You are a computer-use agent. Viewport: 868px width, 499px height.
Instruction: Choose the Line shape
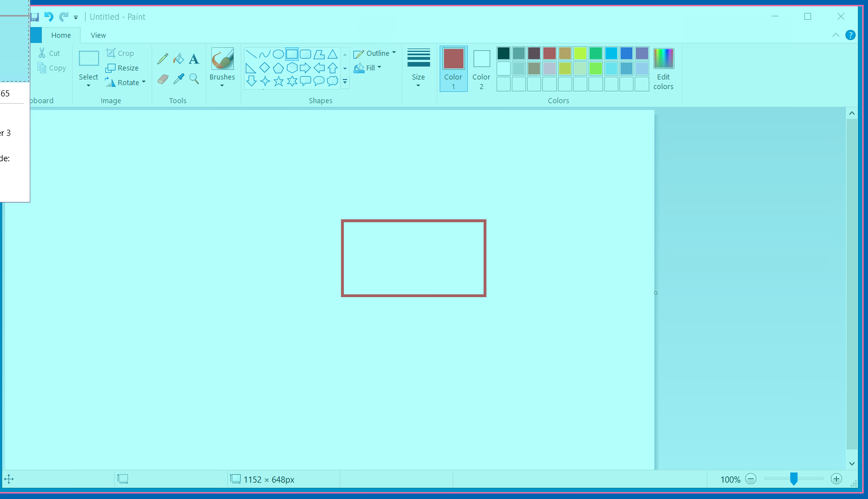coord(251,54)
